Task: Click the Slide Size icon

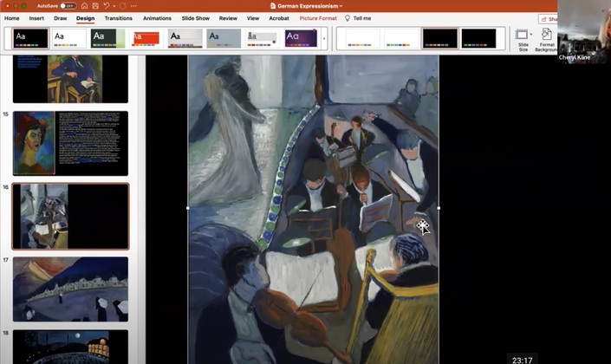Action: [522, 35]
